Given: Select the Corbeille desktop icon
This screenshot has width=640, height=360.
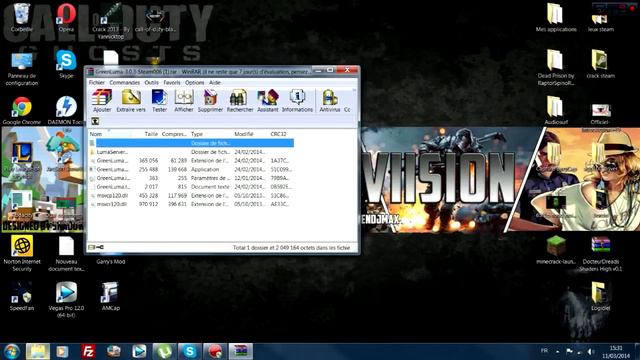Looking at the screenshot, I should [22, 18].
